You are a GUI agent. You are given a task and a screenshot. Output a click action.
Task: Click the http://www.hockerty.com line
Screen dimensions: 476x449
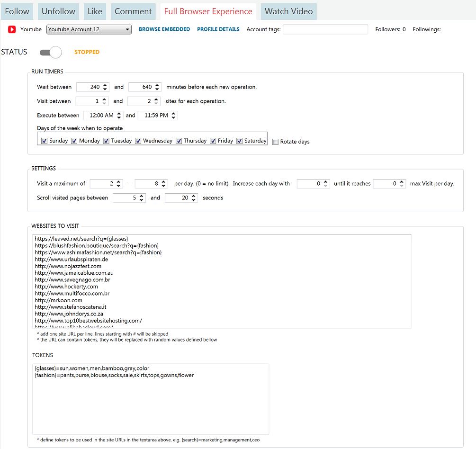(66, 287)
